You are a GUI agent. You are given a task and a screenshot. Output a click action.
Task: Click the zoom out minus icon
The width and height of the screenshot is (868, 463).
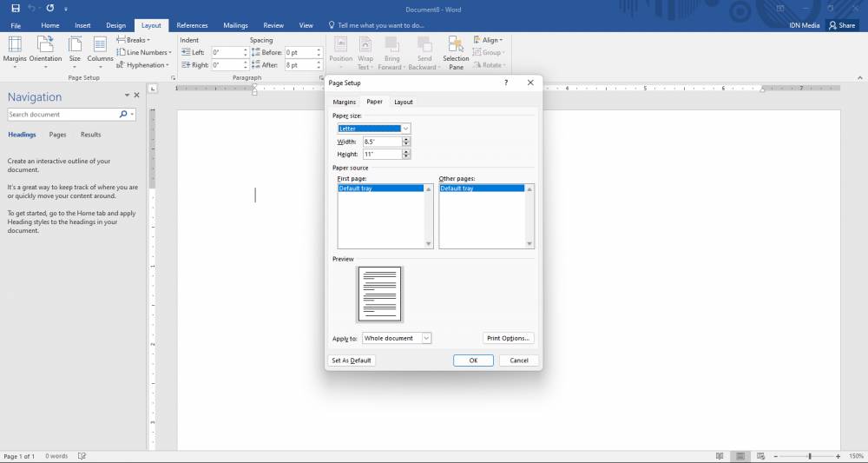(x=775, y=456)
